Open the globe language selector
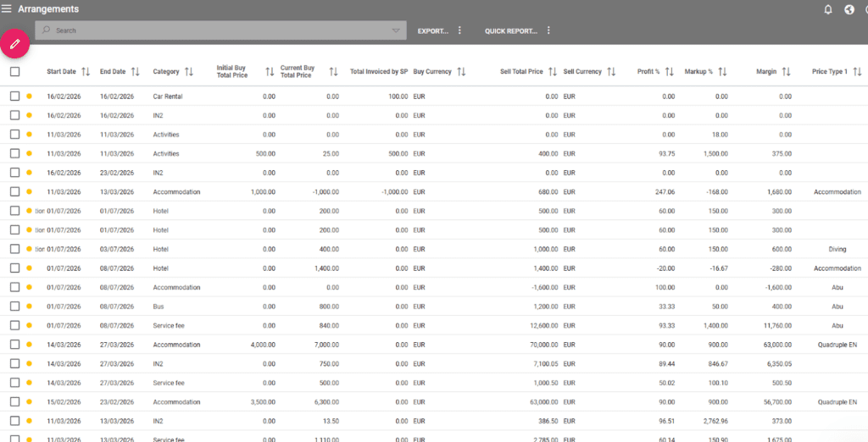The width and height of the screenshot is (868, 442). pos(849,9)
